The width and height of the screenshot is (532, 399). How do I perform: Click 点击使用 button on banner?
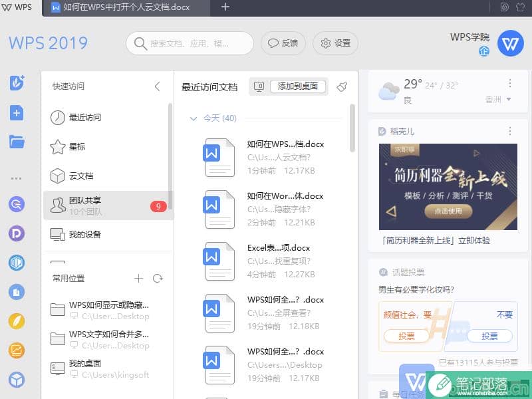pos(448,211)
